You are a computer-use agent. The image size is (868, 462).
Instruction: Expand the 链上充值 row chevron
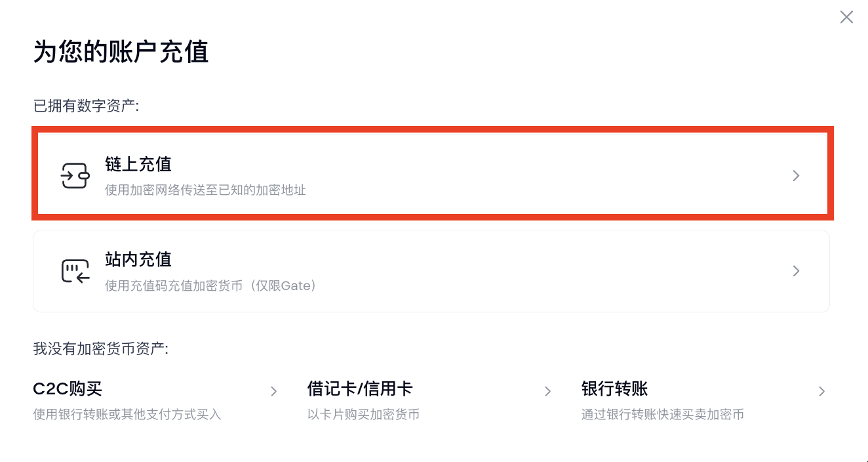pos(796,176)
